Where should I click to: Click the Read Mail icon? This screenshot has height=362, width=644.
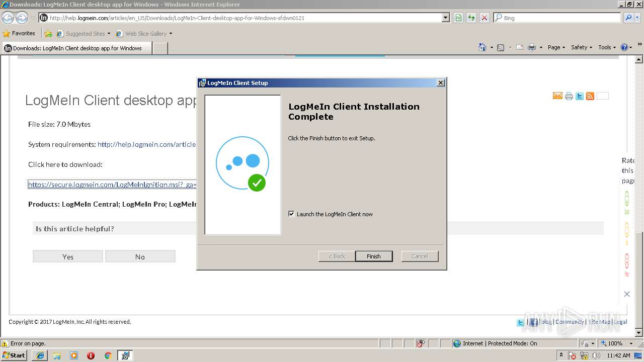520,47
